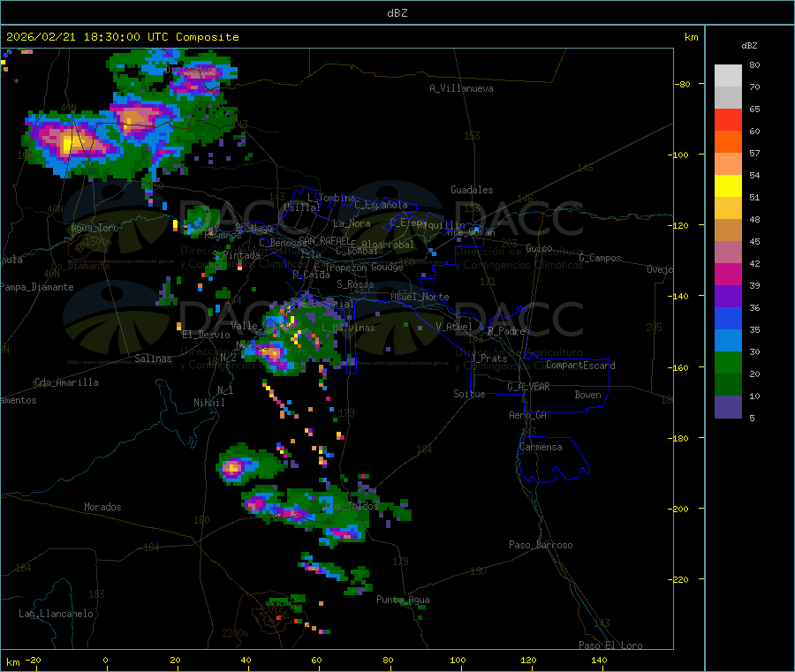Click the 'R_Padre' map label

tap(506, 331)
